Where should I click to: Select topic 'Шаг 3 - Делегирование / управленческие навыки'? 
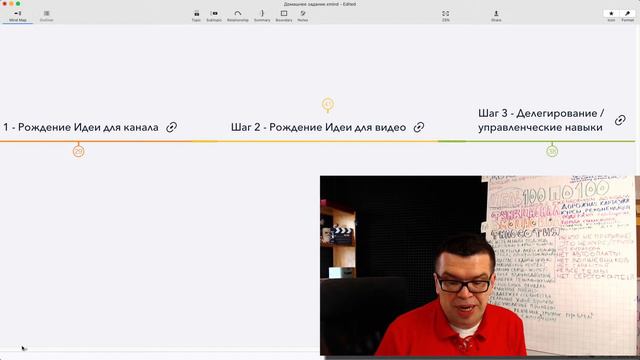click(x=541, y=120)
